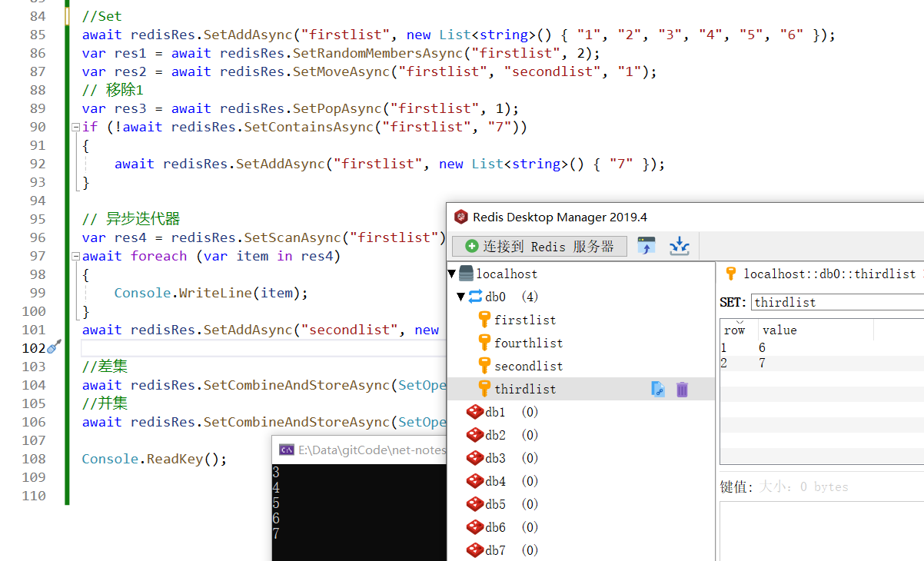Select the table row with value 7
The image size is (924, 561).
[x=822, y=363]
